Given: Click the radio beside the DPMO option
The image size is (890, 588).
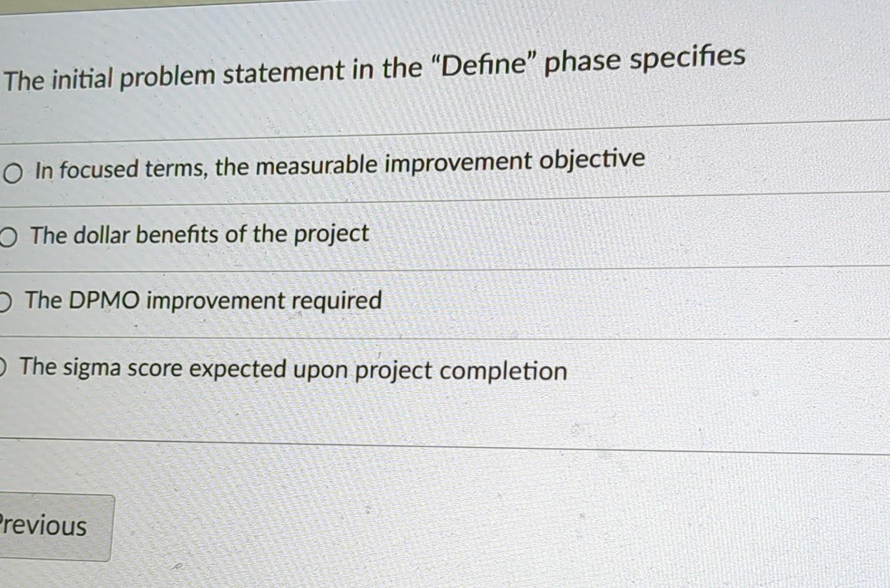Looking at the screenshot, I should click(4, 301).
